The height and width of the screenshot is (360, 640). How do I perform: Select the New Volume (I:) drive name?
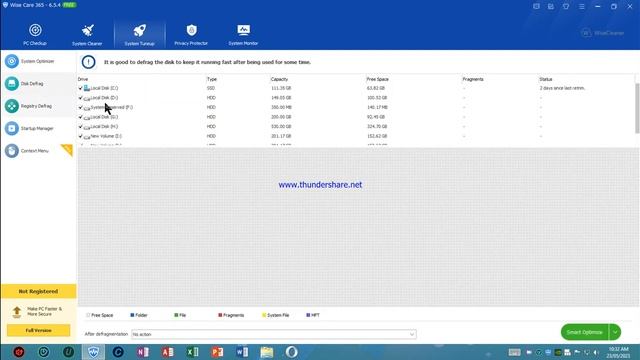click(x=106, y=136)
